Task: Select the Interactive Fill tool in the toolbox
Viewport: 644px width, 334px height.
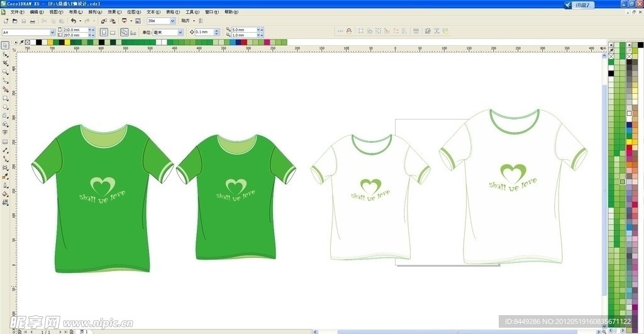Action: tap(5, 203)
